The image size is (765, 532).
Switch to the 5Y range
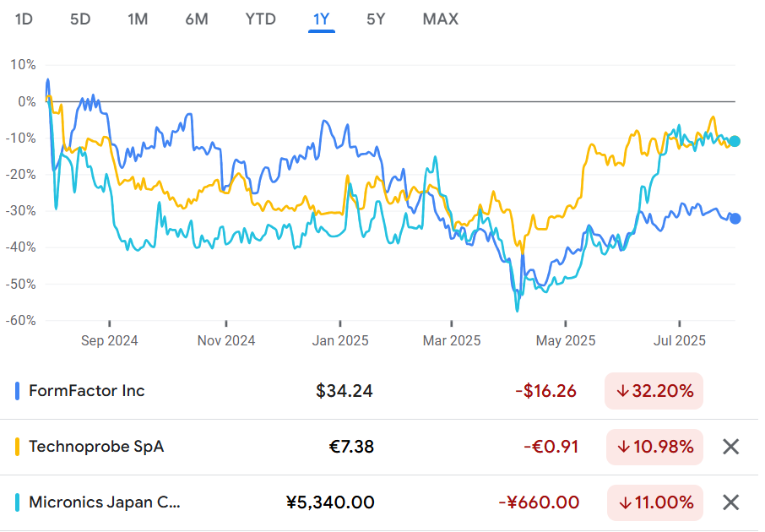[x=376, y=19]
